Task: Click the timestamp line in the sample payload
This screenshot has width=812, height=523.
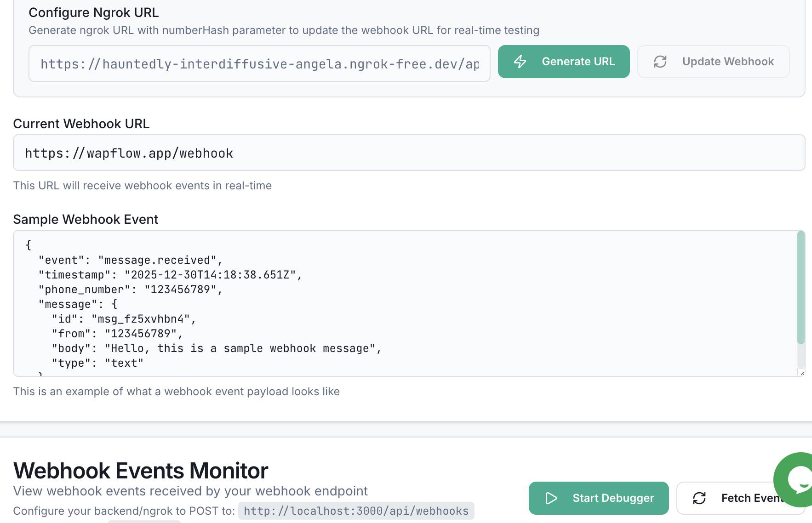Action: 170,275
